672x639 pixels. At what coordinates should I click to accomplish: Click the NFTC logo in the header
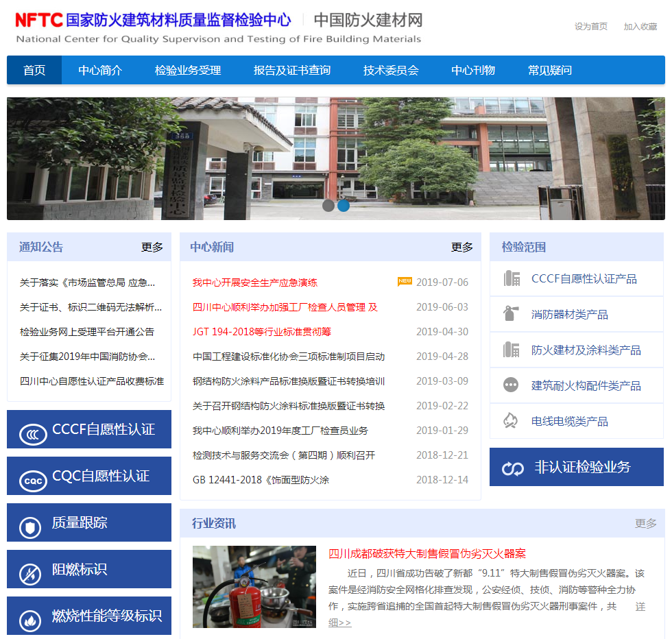[39, 20]
